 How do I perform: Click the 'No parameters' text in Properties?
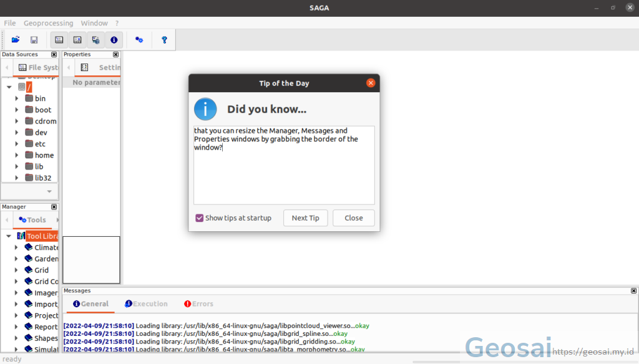[96, 82]
